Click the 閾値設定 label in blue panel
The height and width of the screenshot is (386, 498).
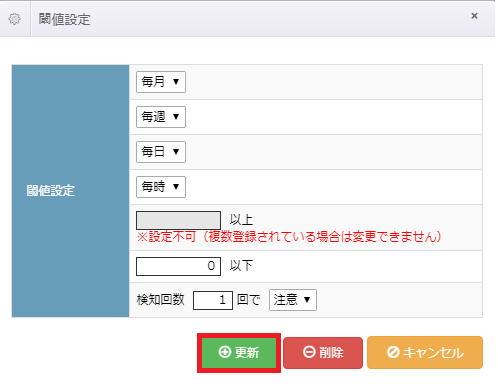coord(50,191)
